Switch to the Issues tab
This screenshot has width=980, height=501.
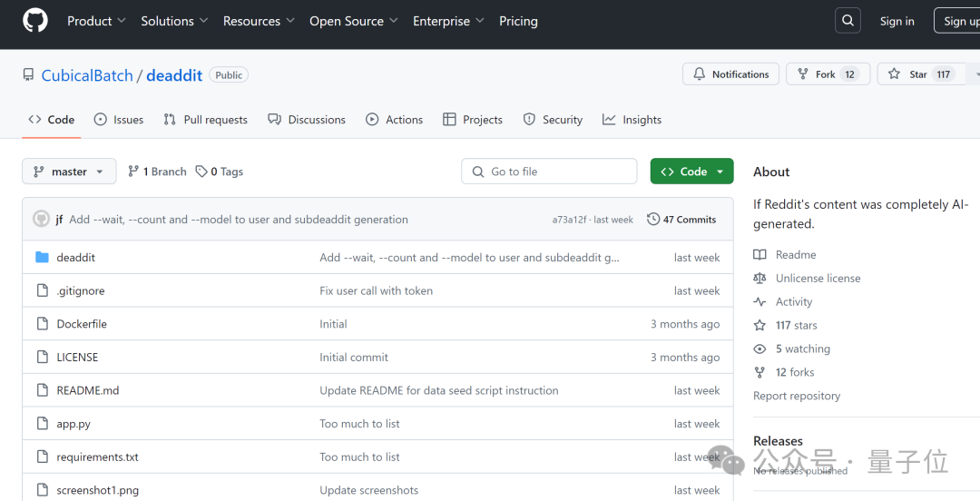tap(119, 120)
